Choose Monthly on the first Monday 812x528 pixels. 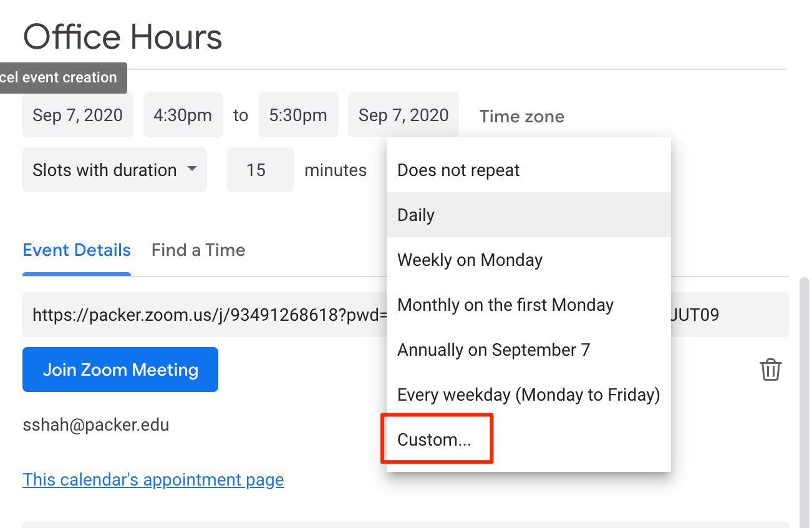pyautogui.click(x=505, y=305)
